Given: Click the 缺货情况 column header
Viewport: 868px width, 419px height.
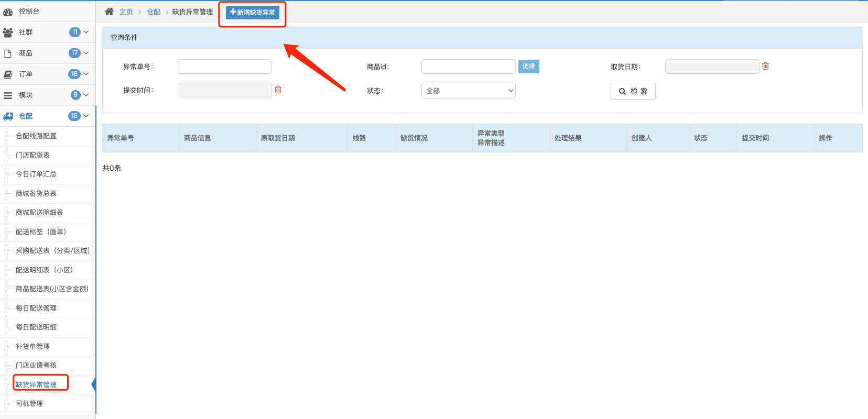Looking at the screenshot, I should 434,138.
